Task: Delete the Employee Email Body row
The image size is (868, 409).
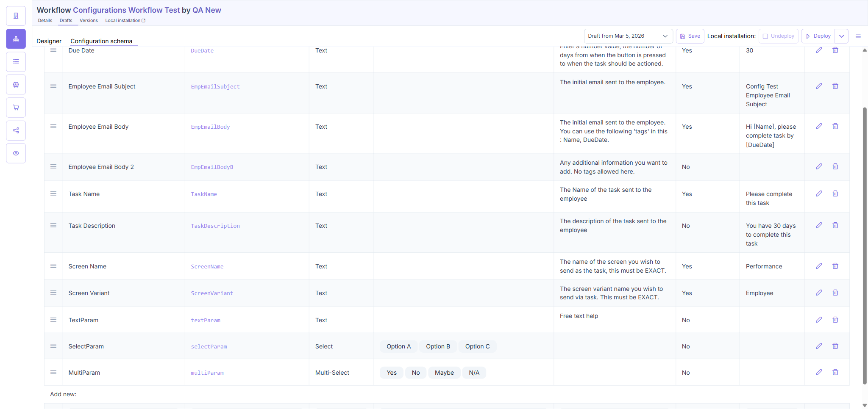Action: pos(835,126)
